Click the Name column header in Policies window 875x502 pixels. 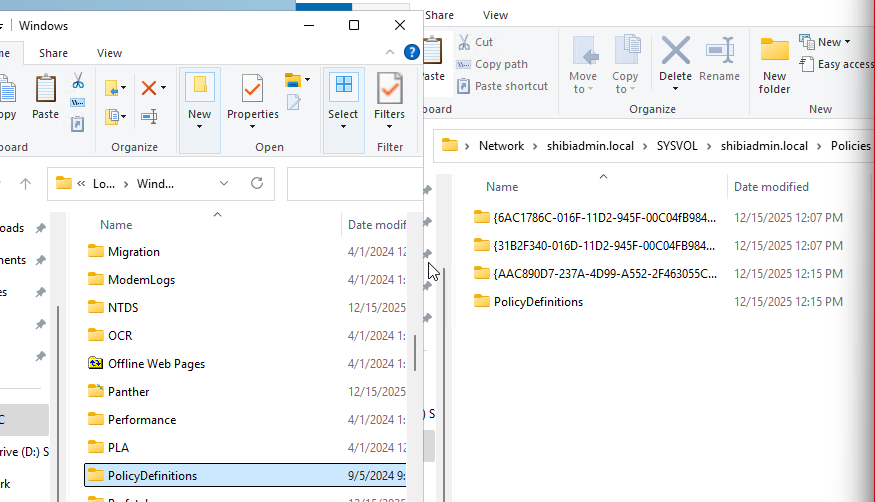(x=502, y=187)
